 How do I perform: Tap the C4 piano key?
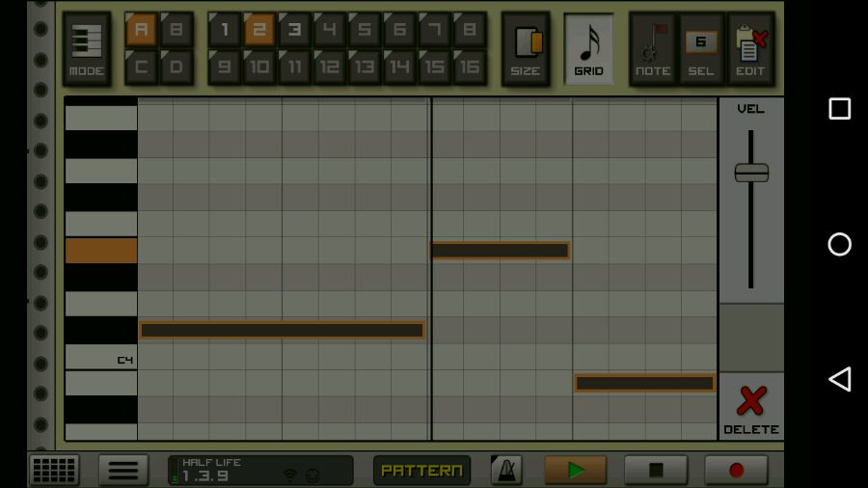[101, 356]
